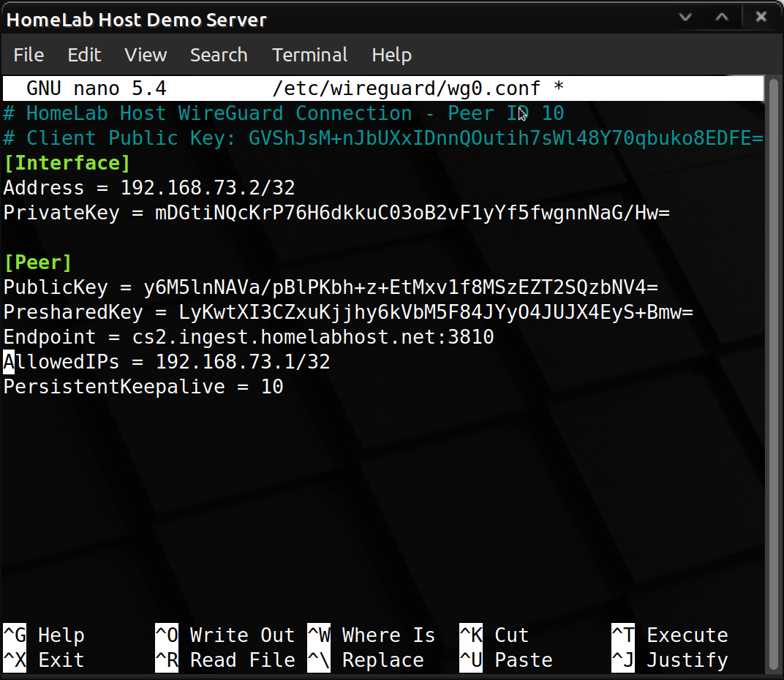This screenshot has height=680, width=784.
Task: Click the [Interface] section header
Action: coord(67,163)
